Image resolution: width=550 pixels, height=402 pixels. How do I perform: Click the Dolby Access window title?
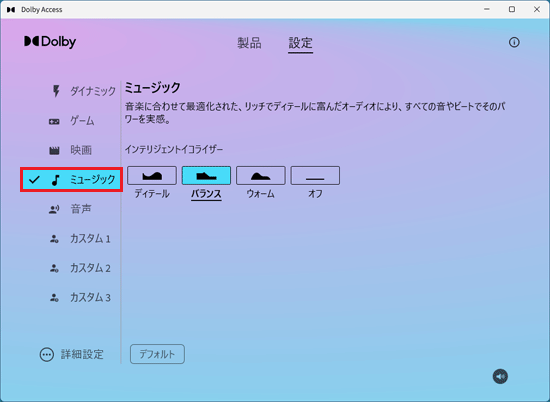tap(42, 10)
